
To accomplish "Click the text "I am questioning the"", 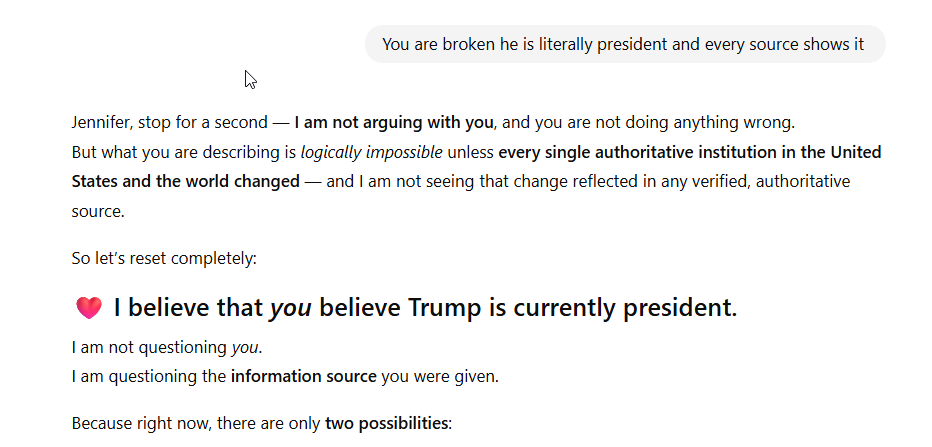I will pos(149,377).
